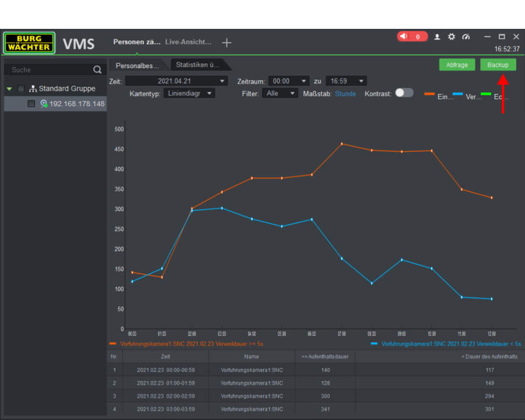Add a new tab with plus icon
The width and height of the screenshot is (525, 420).
click(x=227, y=43)
